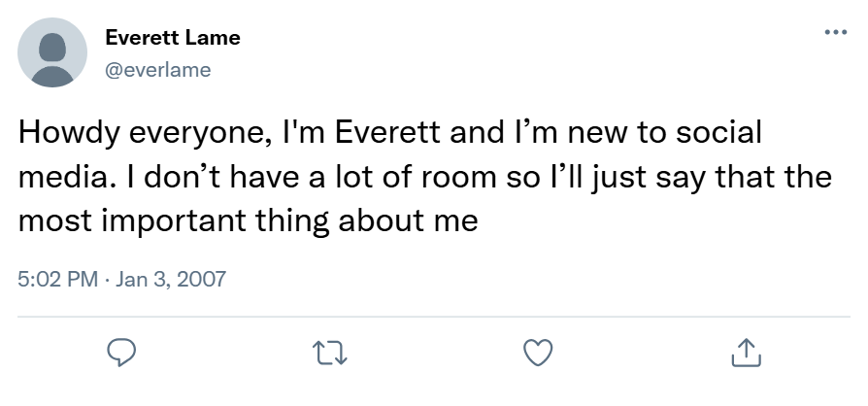Open the Everett Lame display name

172,39
